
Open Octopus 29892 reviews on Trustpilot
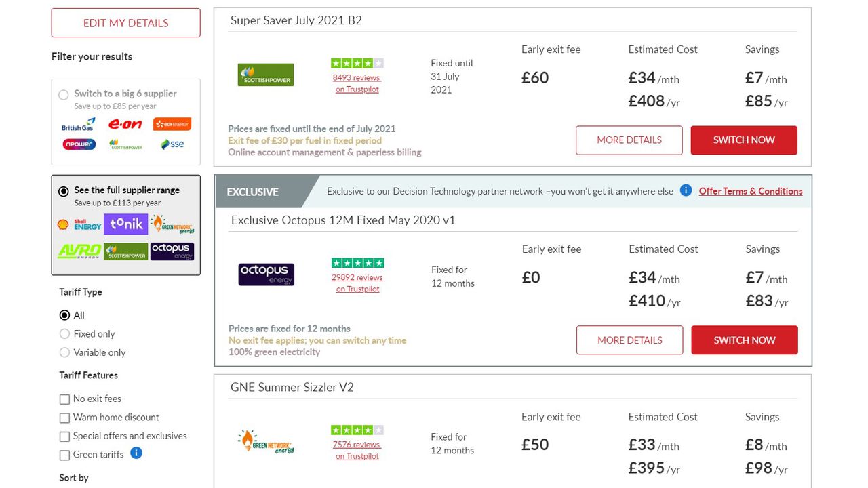point(357,283)
